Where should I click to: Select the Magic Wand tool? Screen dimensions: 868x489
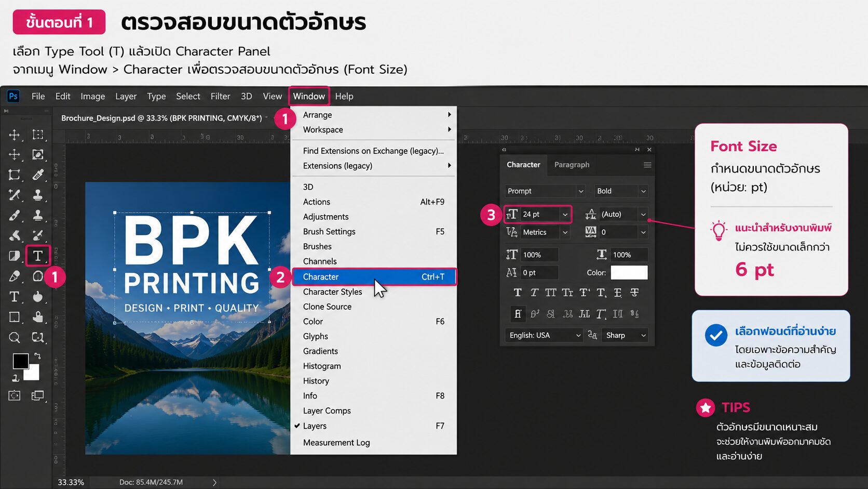[x=15, y=195]
